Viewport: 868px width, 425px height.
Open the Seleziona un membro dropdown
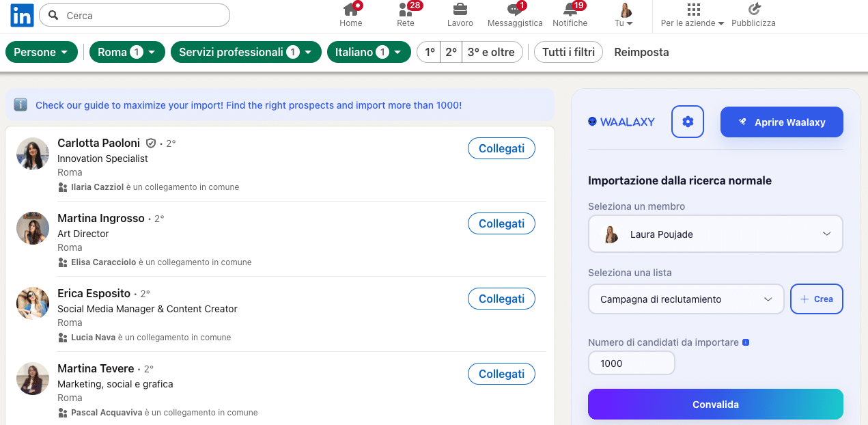[x=715, y=234]
